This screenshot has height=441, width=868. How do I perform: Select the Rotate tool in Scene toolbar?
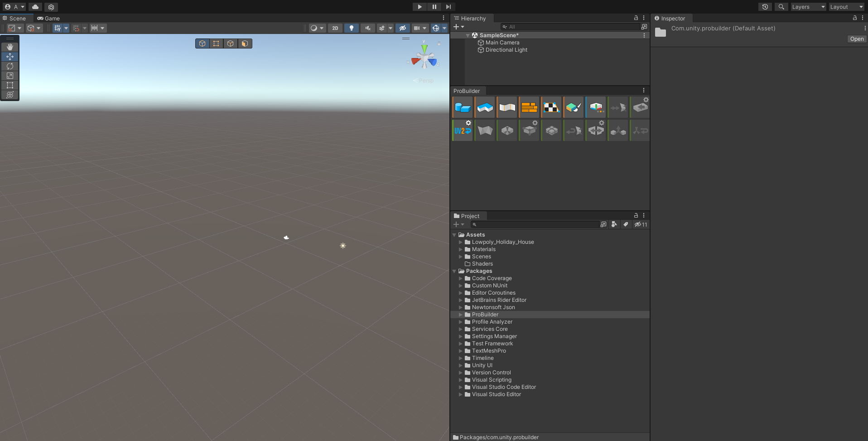click(10, 66)
